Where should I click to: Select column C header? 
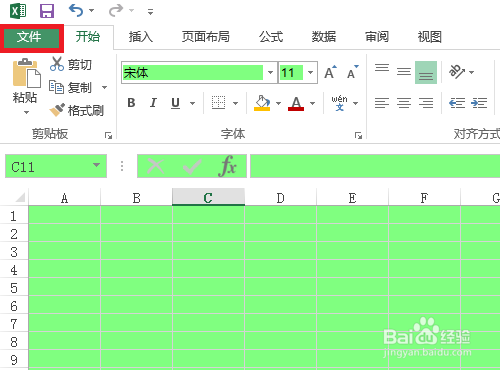(x=208, y=197)
